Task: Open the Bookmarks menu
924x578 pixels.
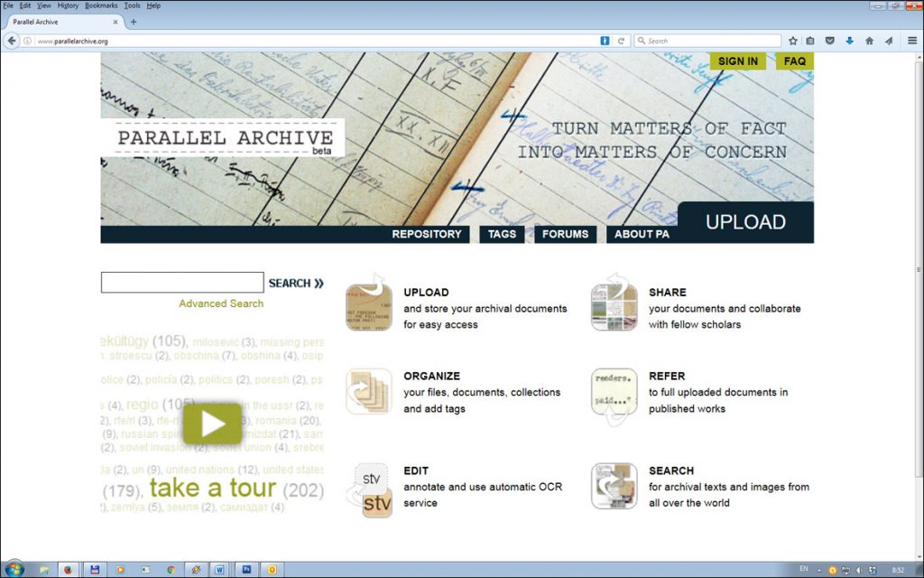Action: tap(101, 5)
